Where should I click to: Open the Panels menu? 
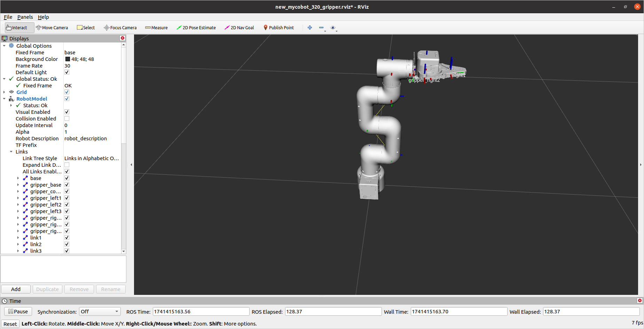(25, 17)
